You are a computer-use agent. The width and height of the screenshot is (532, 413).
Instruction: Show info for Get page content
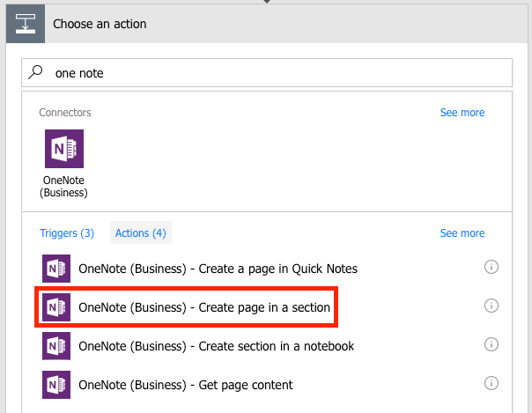point(491,383)
